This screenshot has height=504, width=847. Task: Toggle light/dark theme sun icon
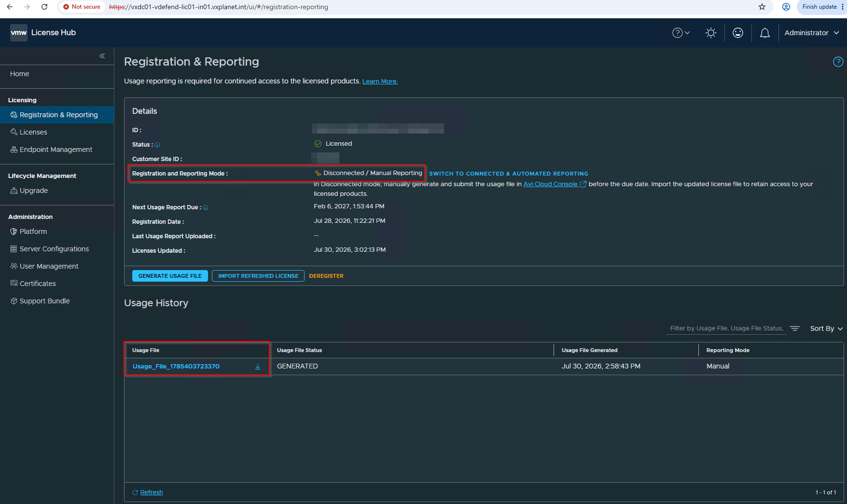coord(711,33)
